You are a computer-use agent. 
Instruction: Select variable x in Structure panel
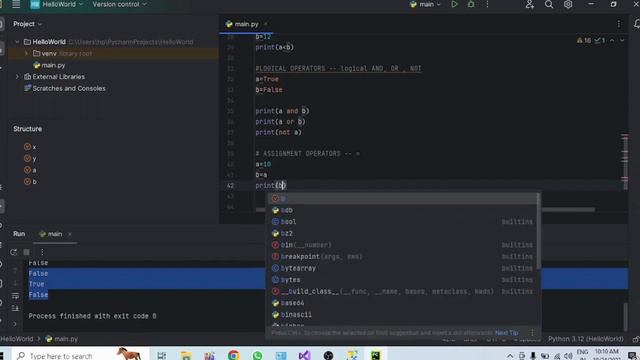[x=30, y=147]
